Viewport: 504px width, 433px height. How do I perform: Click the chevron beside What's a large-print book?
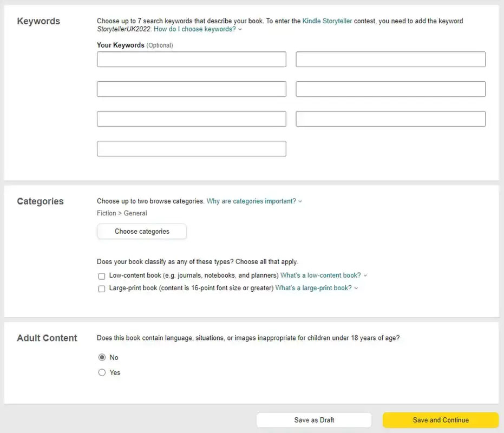[356, 288]
